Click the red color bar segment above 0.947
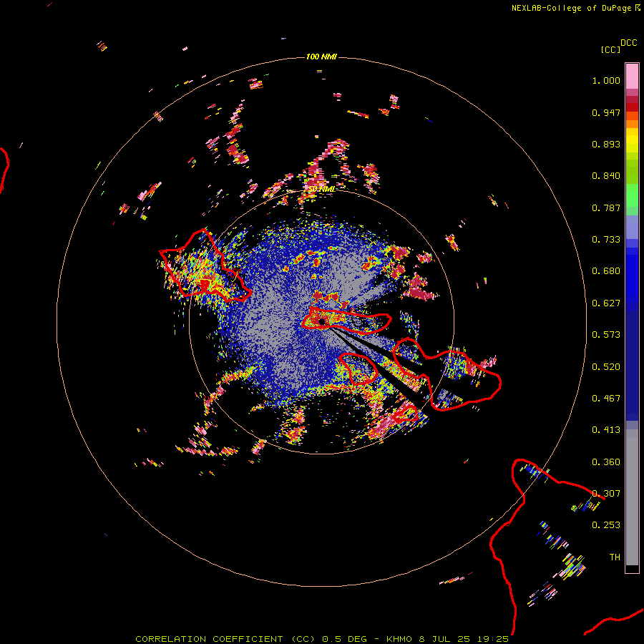Viewport: 644px width, 644px height. pos(632,107)
